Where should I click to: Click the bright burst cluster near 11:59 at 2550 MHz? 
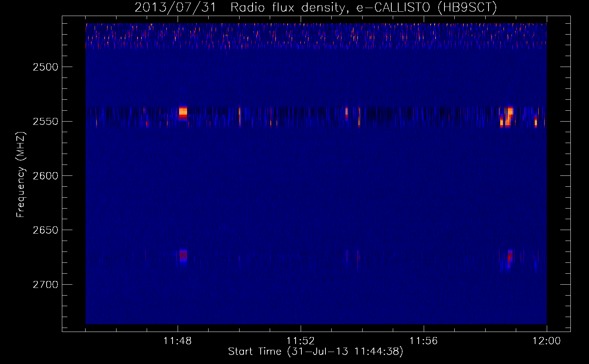coord(506,117)
